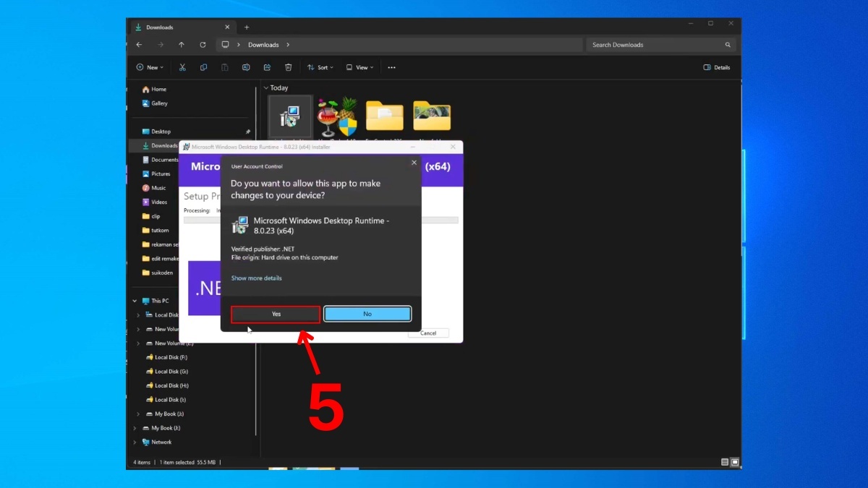Open Local Disk (I:) in sidebar
The width and height of the screenshot is (868, 488).
166,400
